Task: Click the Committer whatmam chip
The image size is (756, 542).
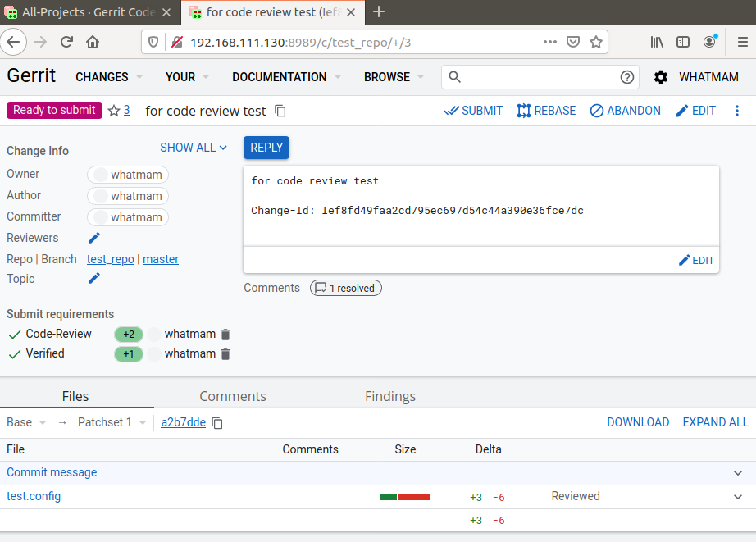Action: pyautogui.click(x=128, y=217)
